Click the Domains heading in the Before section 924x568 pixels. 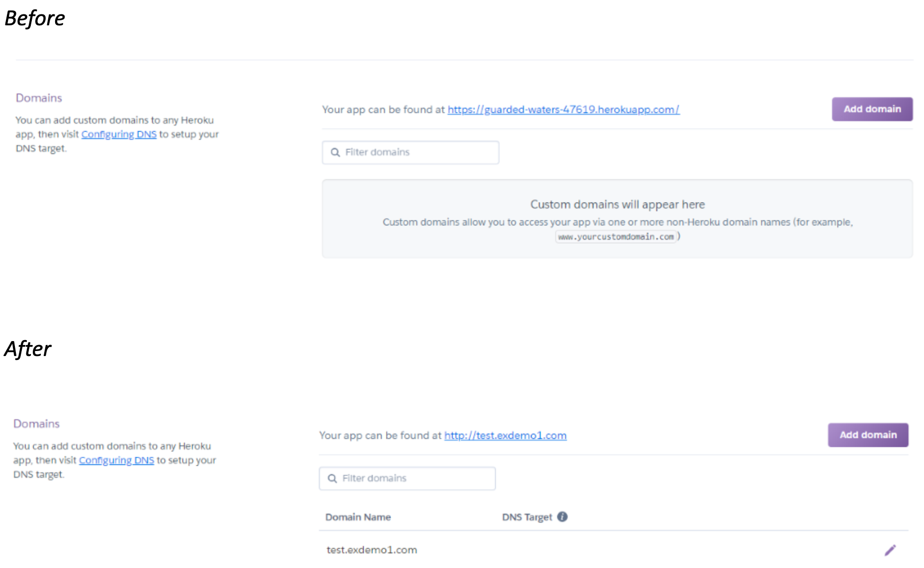(39, 98)
